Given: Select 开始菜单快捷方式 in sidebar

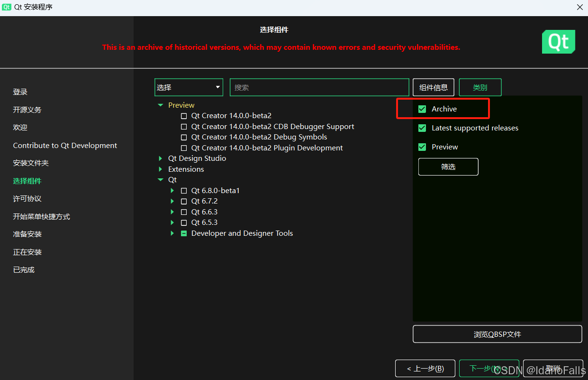Looking at the screenshot, I should [x=42, y=217].
